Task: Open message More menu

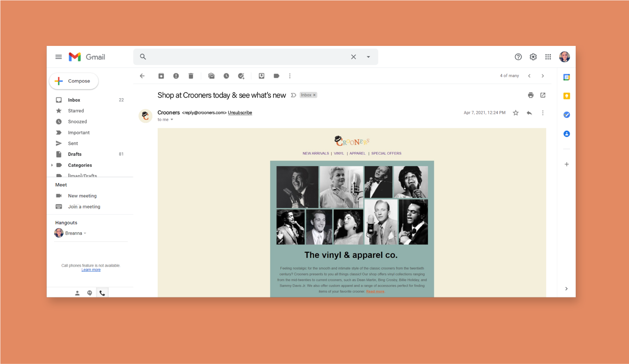Action: (x=543, y=112)
